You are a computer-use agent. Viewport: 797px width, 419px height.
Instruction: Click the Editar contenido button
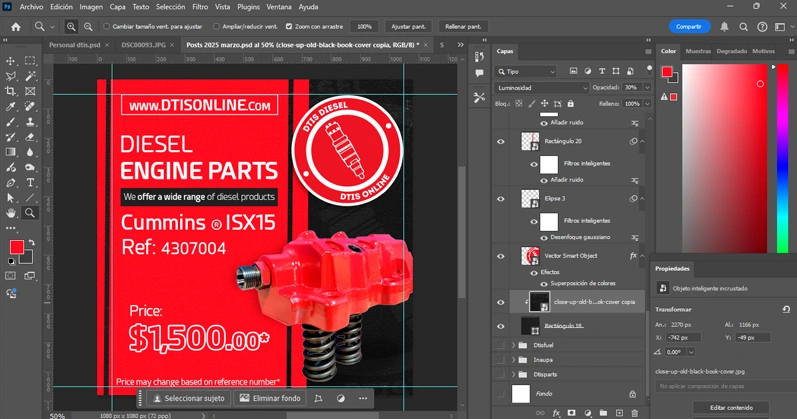click(731, 408)
